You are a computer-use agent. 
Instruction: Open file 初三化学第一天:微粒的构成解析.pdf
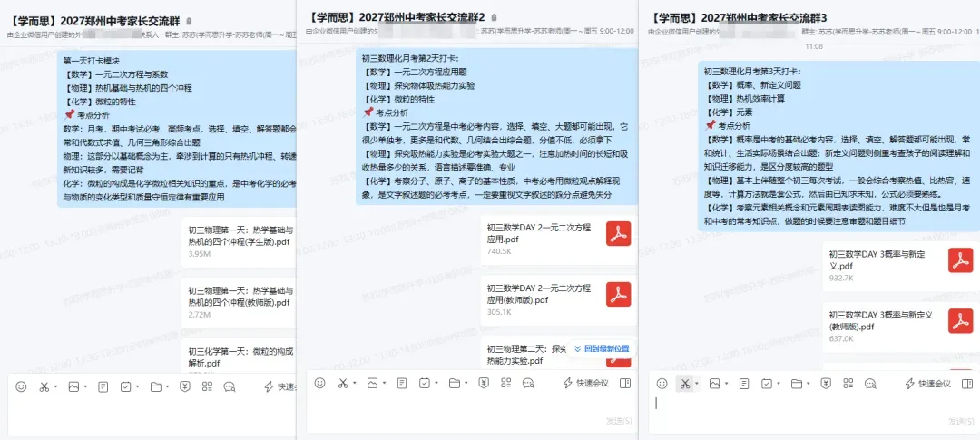[239, 357]
